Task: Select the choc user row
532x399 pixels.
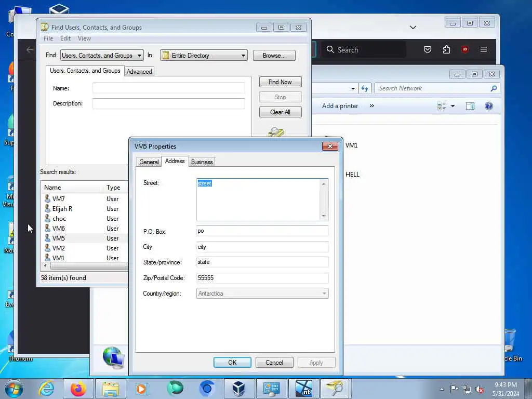Action: point(85,219)
